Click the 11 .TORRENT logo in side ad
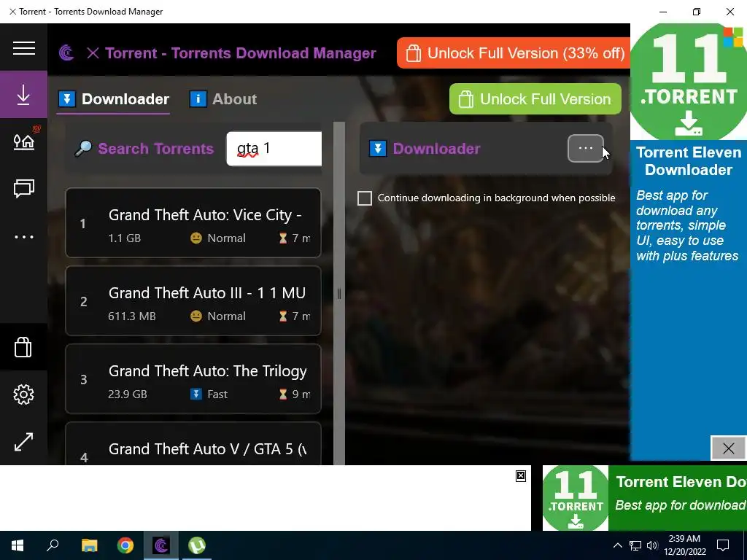The height and width of the screenshot is (560, 747). coord(689,81)
